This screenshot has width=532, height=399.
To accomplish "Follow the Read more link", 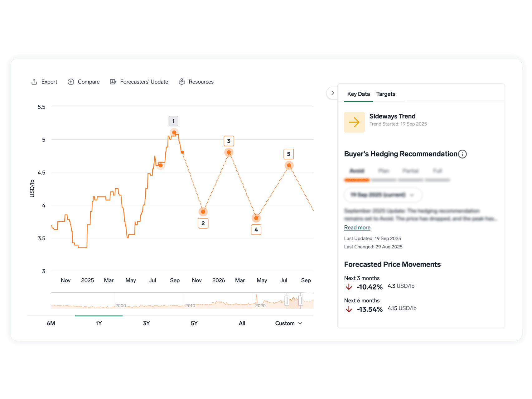I will [x=357, y=228].
